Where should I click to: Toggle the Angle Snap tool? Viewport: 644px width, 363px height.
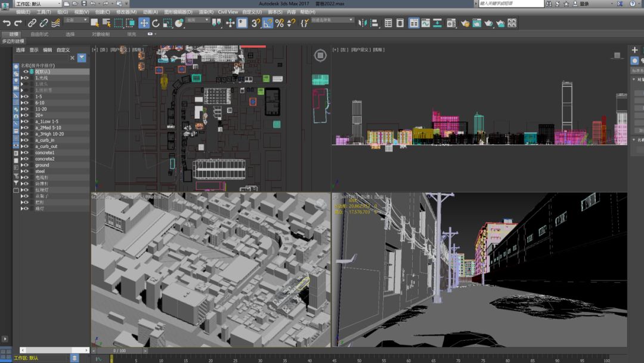pos(268,23)
